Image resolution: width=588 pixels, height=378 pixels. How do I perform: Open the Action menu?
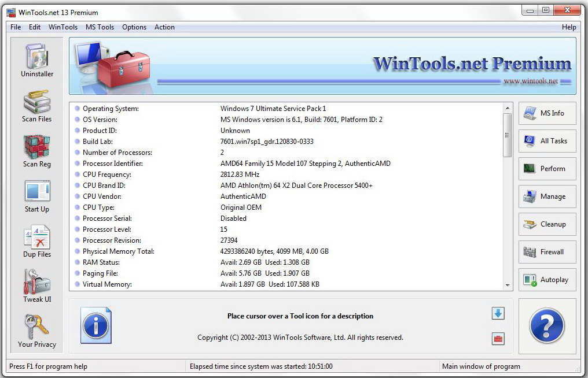click(164, 27)
